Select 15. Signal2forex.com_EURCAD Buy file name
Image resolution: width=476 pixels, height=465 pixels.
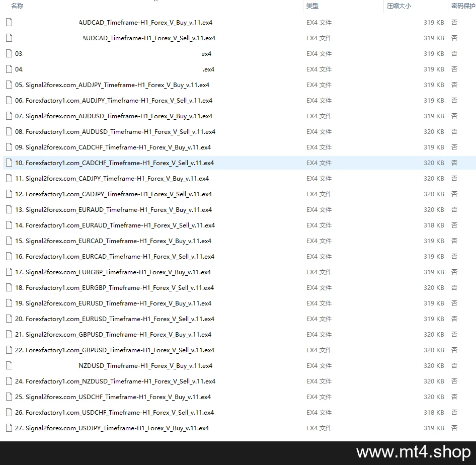[113, 241]
